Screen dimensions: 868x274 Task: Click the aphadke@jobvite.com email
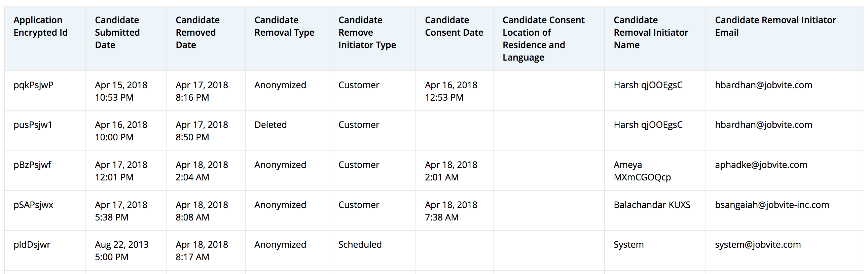(x=761, y=165)
